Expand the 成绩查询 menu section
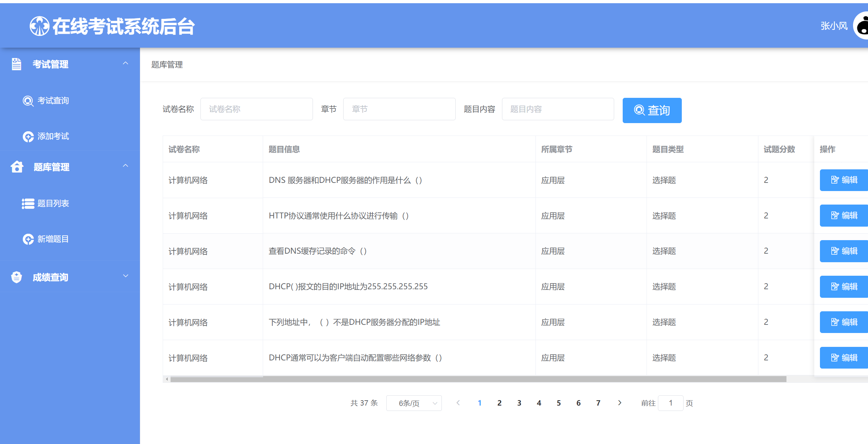This screenshot has width=868, height=444. tap(125, 275)
